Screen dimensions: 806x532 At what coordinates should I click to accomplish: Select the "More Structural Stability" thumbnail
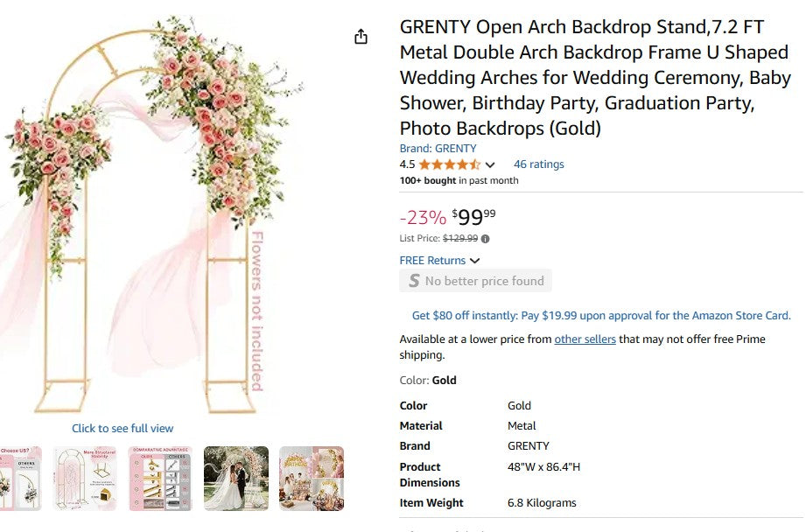point(85,479)
